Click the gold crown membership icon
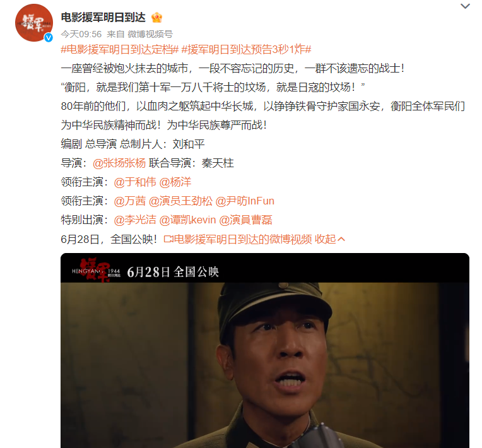The image size is (482, 448). pyautogui.click(x=156, y=17)
